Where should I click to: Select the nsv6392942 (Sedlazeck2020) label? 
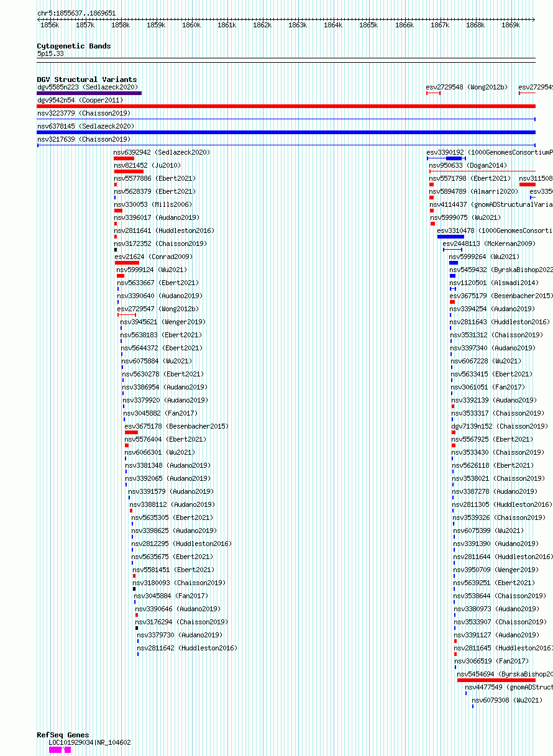[x=162, y=152]
